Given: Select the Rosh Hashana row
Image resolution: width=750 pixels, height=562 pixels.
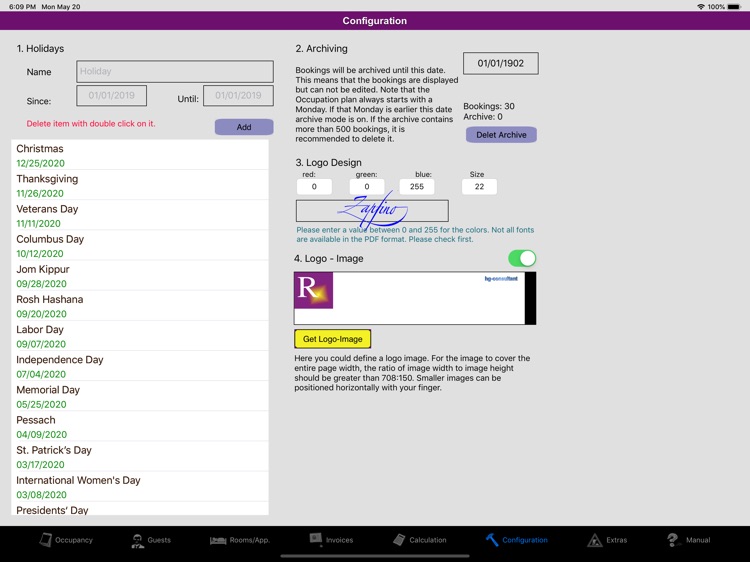Looking at the screenshot, I should click(140, 305).
